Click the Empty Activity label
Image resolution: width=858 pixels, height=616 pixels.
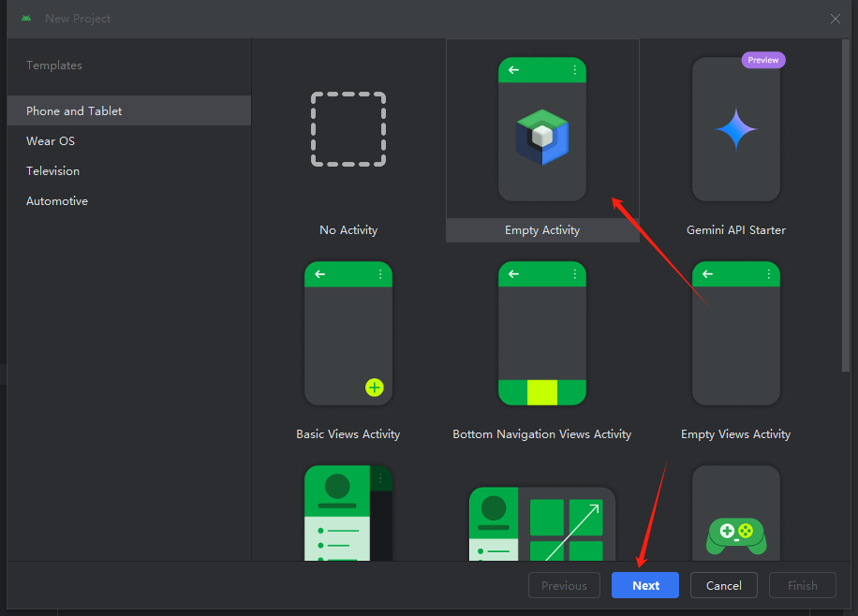542,229
